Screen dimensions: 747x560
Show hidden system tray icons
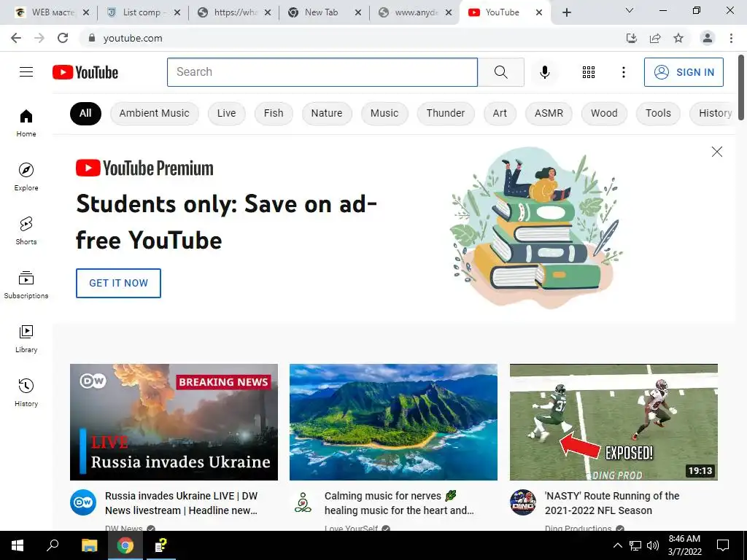(x=617, y=545)
